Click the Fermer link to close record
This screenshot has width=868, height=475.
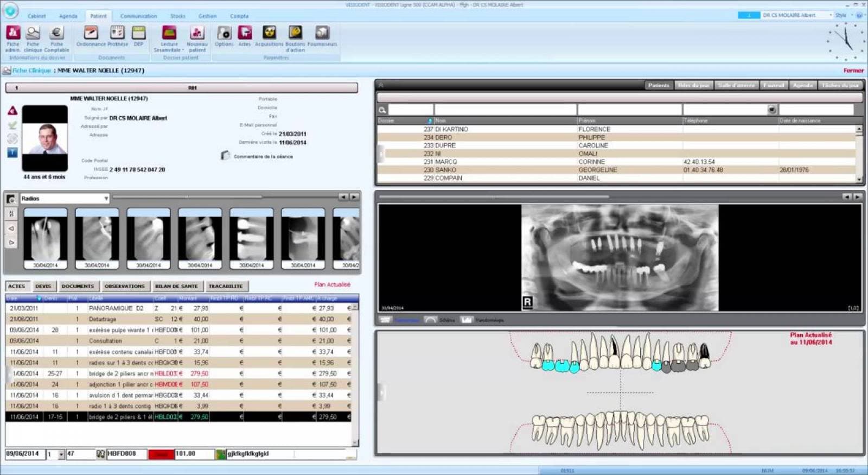853,71
